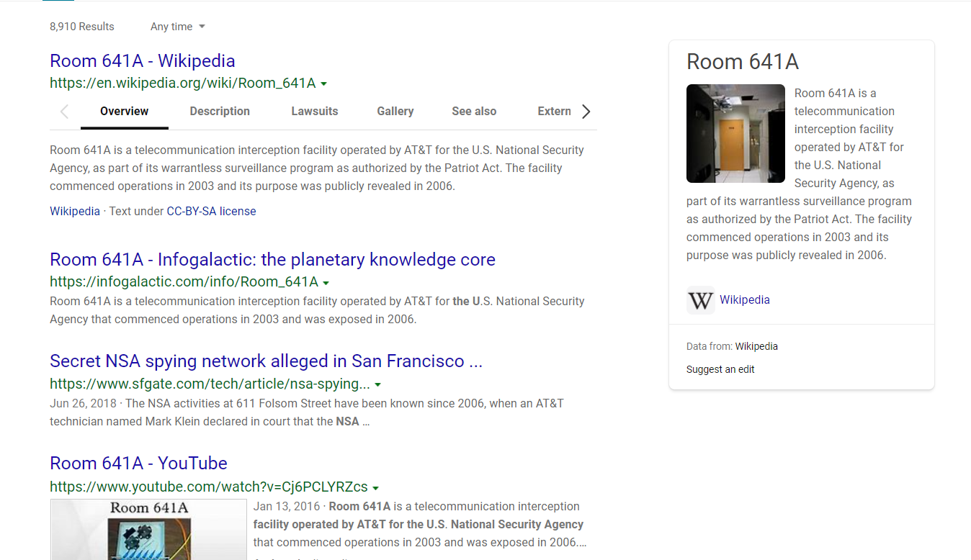Open Wikipedia link in knowledge panel

(745, 299)
